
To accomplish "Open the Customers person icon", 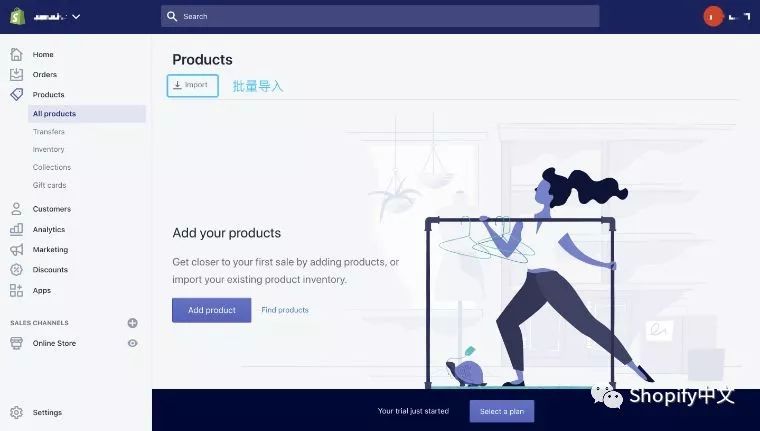I will 16,209.
